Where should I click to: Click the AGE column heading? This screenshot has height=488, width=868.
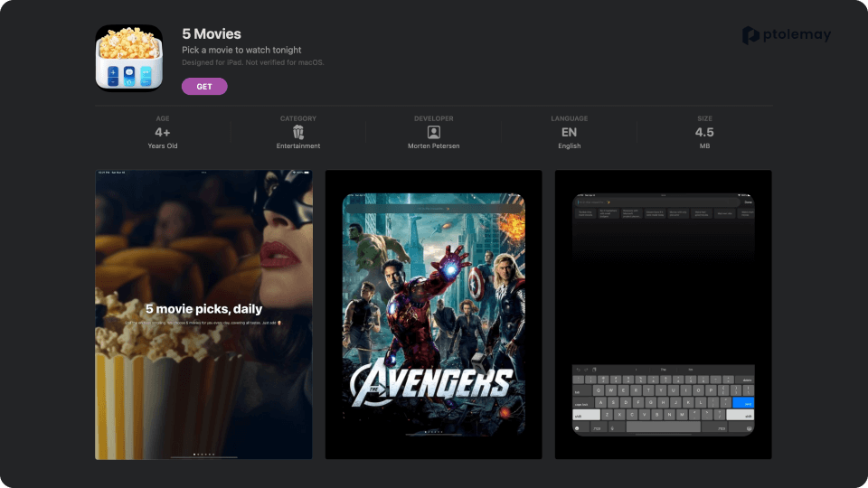coord(162,118)
